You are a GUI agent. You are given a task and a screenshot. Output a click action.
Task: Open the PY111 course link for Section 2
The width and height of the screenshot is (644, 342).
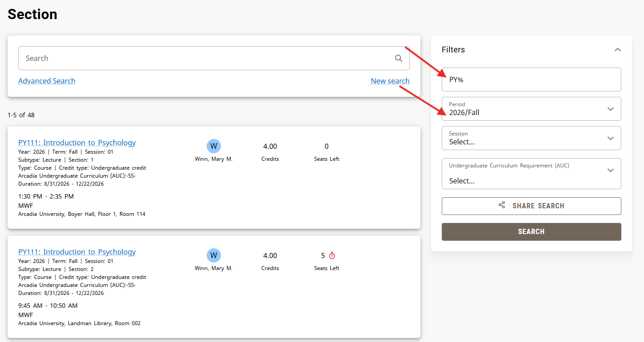pos(77,252)
